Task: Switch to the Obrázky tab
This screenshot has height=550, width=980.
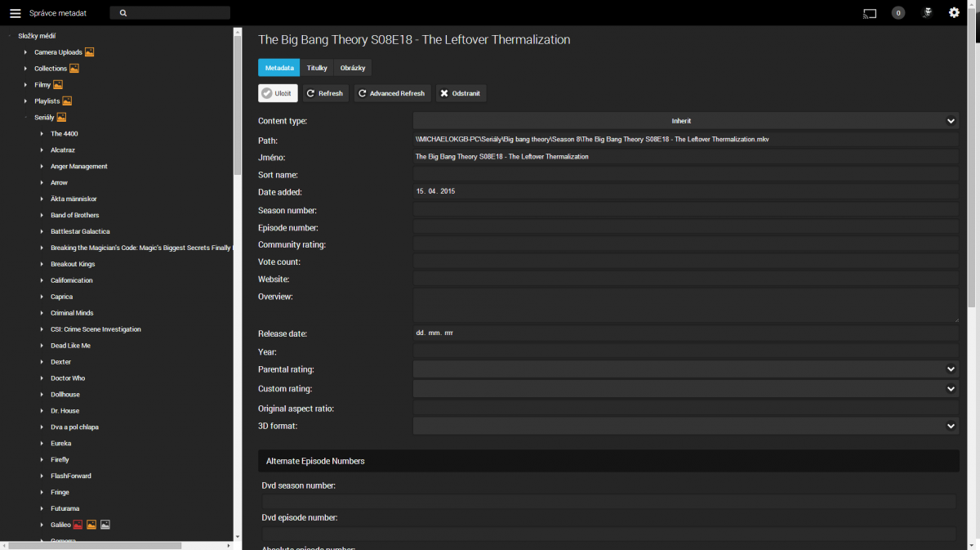Action: [353, 68]
